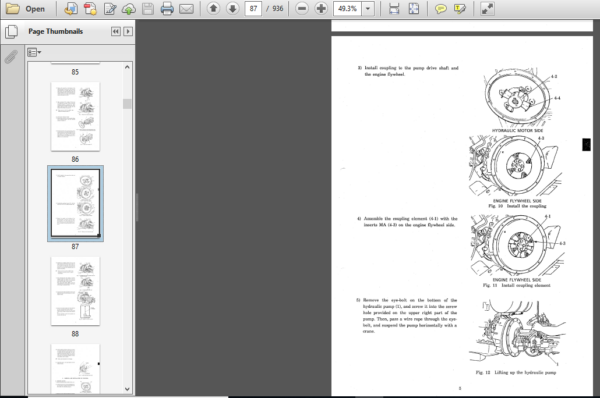Go to previous page up arrow
The width and height of the screenshot is (600, 398).
tap(214, 8)
